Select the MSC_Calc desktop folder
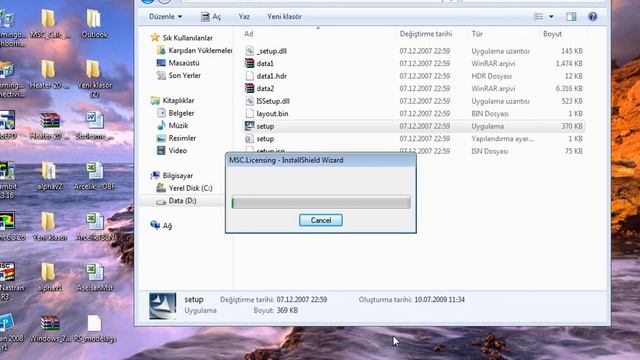 [48, 18]
